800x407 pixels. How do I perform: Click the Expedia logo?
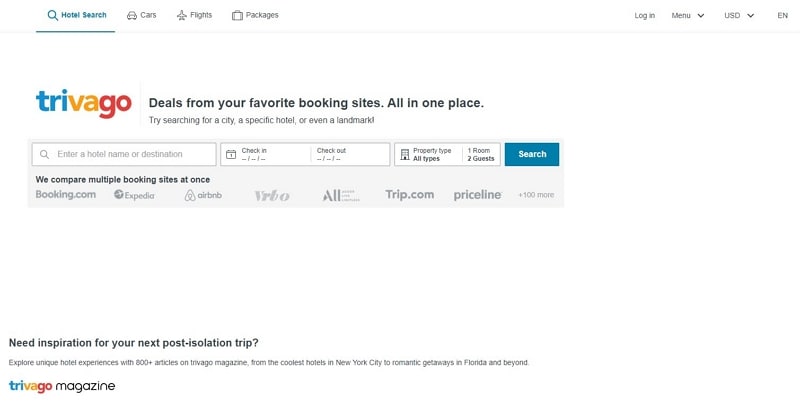(x=134, y=195)
